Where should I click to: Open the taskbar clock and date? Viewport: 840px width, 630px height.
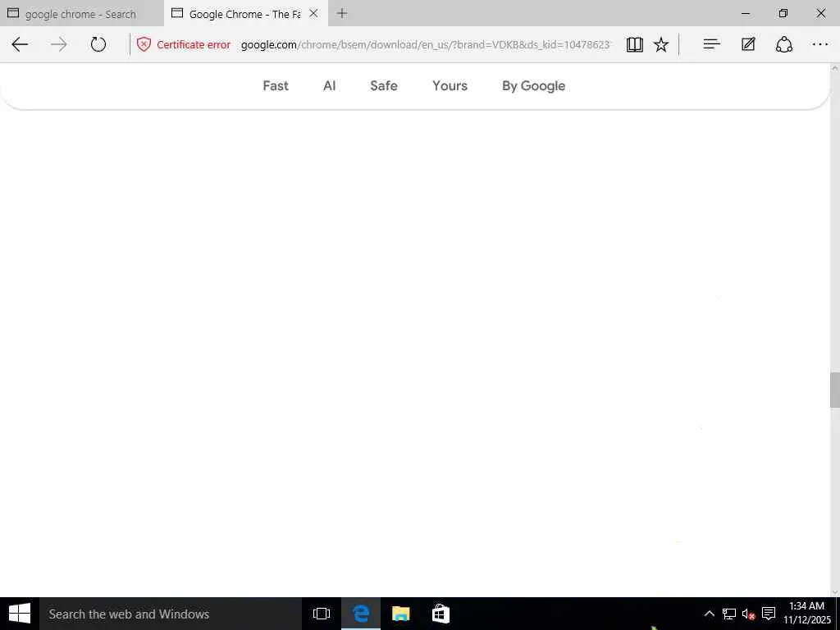coord(807,613)
